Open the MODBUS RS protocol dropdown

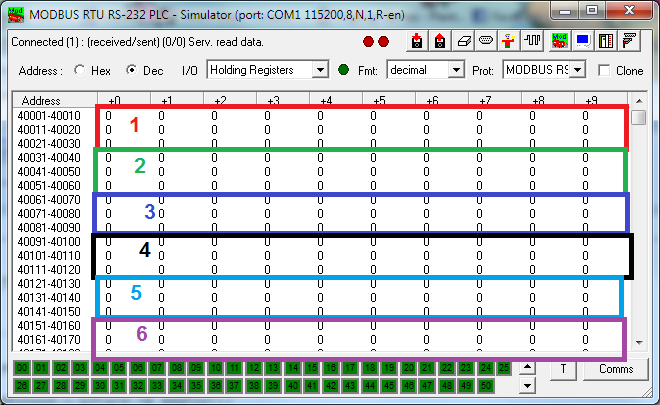578,70
